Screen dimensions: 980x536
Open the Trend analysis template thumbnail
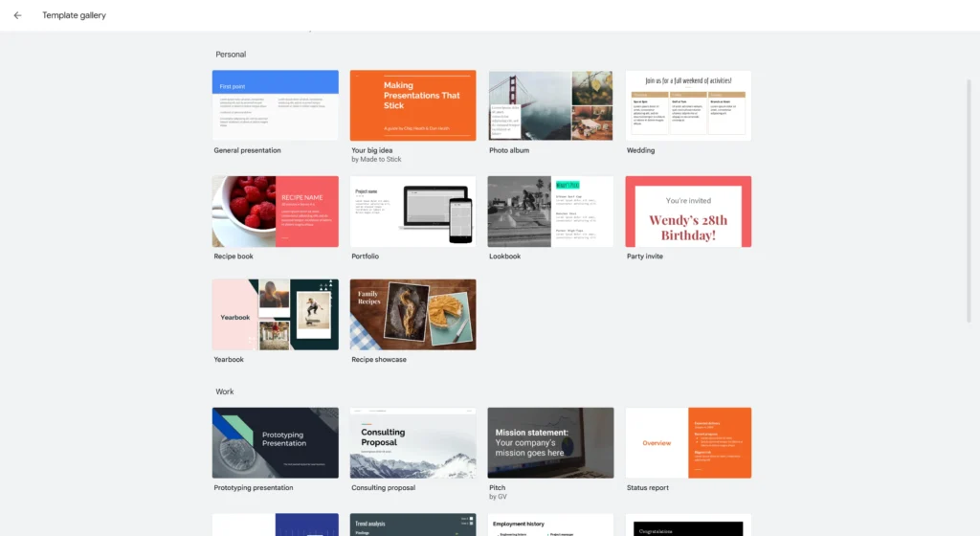point(412,525)
